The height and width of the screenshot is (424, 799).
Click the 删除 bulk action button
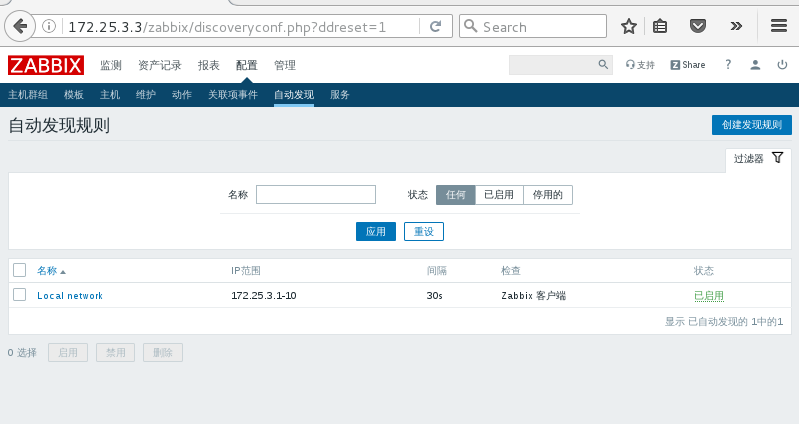click(163, 352)
